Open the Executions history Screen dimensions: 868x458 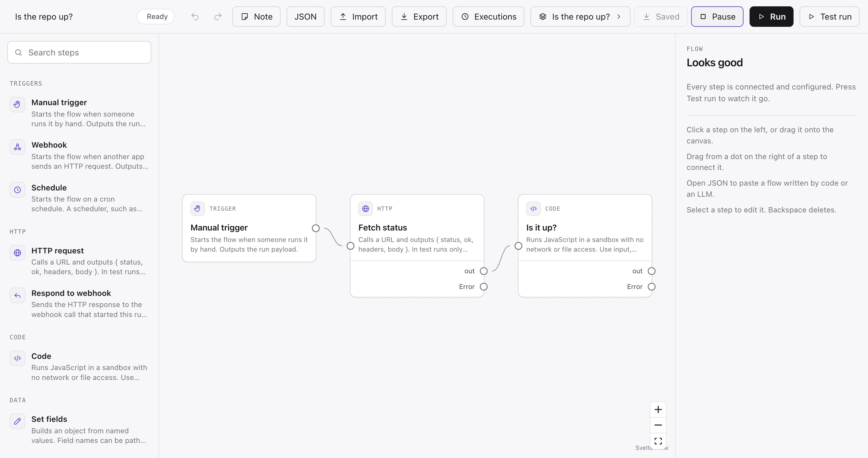pyautogui.click(x=489, y=17)
